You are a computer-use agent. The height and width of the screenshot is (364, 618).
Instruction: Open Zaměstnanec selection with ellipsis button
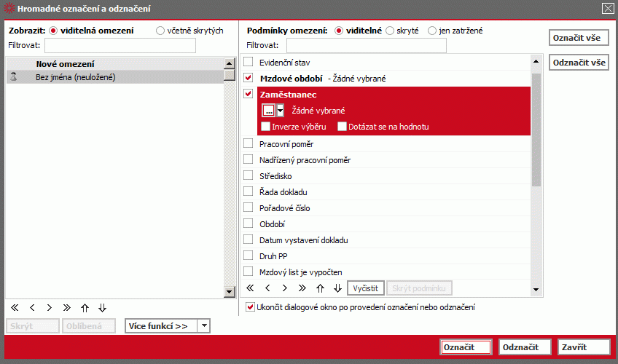click(268, 111)
